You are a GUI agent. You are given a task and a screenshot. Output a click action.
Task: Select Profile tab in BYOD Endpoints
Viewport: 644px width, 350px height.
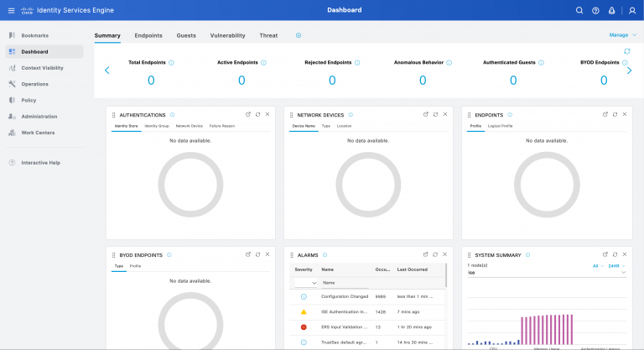pos(135,266)
